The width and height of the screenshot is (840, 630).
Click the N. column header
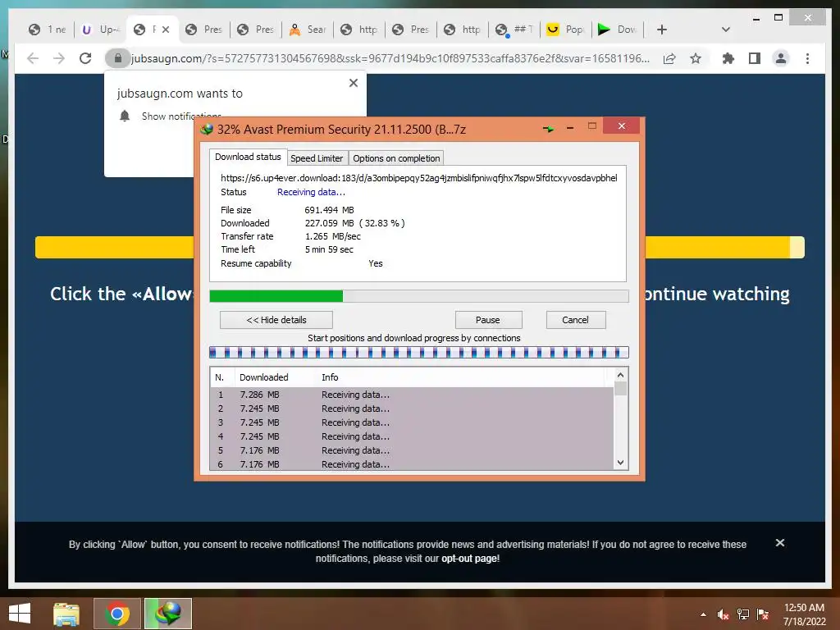[x=220, y=377]
